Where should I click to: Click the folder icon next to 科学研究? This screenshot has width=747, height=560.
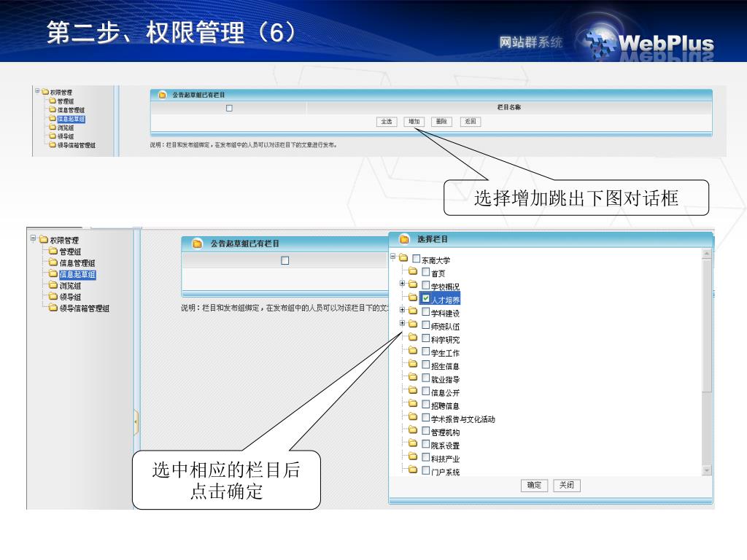(x=413, y=339)
